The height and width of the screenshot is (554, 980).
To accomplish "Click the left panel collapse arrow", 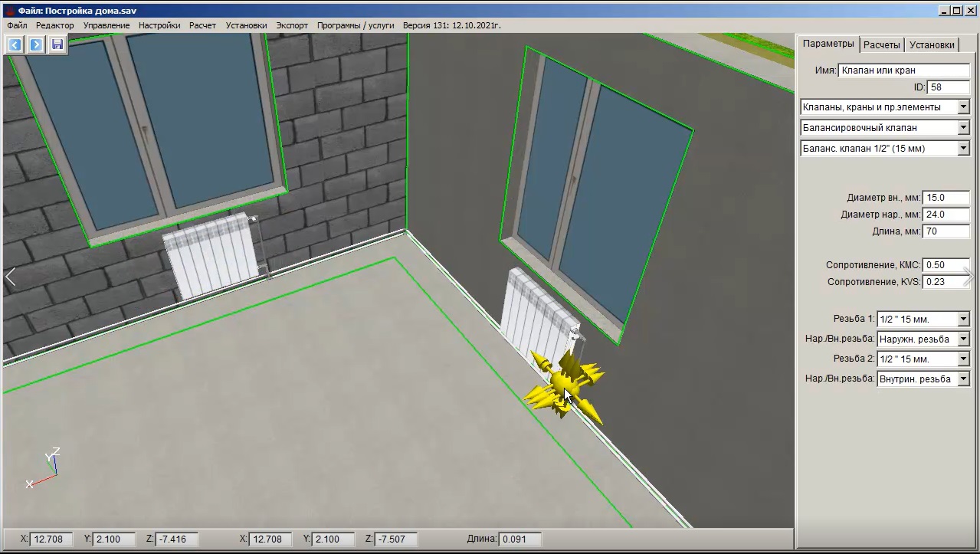I will click(x=10, y=277).
